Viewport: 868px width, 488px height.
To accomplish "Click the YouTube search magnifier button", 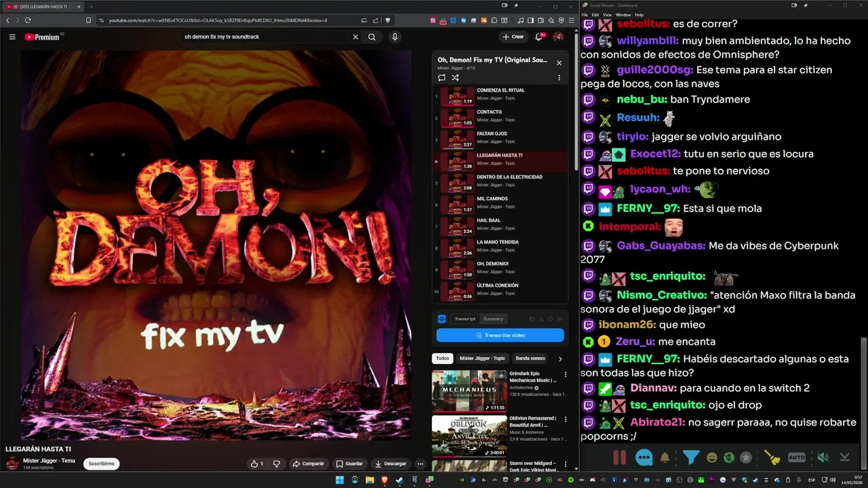I will (372, 37).
